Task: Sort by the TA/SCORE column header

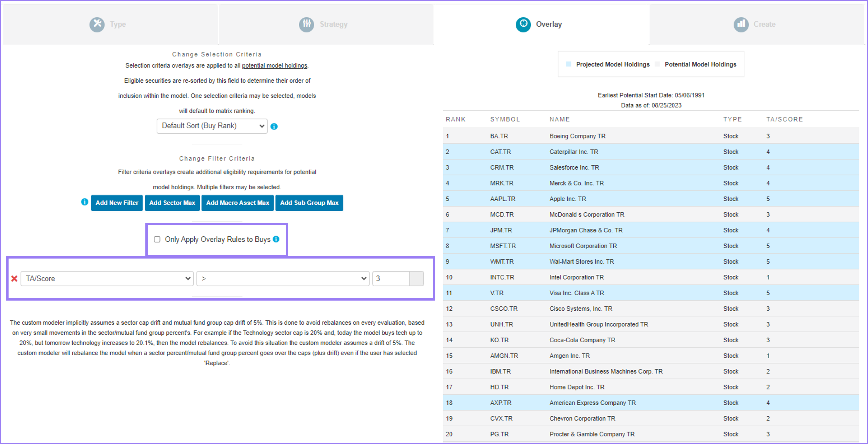Action: coord(784,119)
